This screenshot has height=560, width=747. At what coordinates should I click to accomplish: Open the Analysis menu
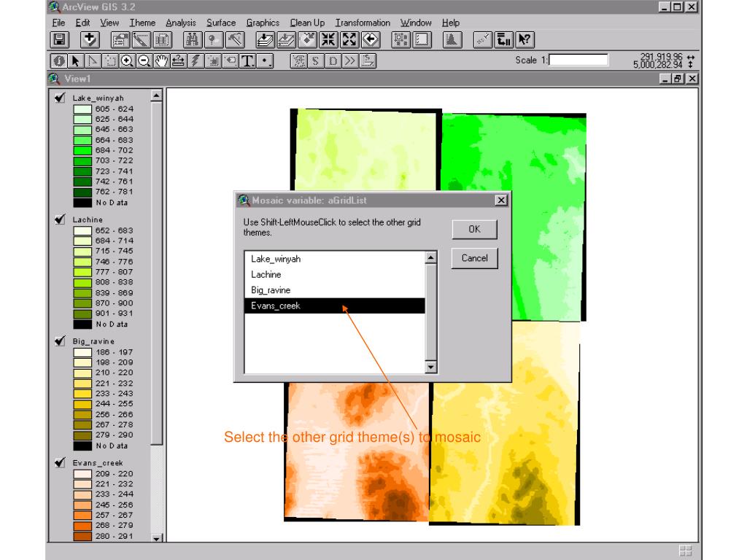tap(181, 23)
